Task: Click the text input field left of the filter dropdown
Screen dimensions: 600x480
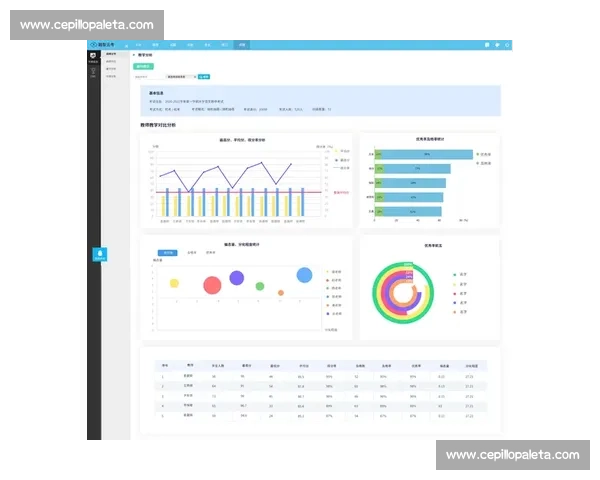Action: [148, 76]
